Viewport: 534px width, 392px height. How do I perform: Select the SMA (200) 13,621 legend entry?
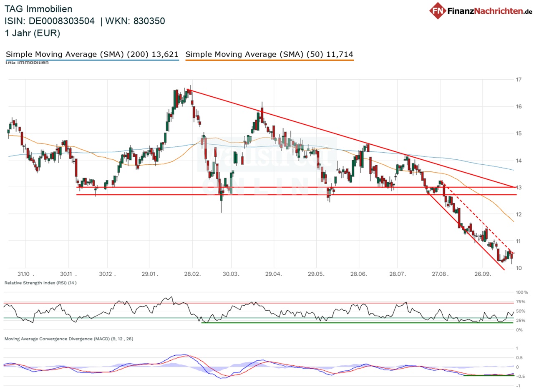coord(92,54)
